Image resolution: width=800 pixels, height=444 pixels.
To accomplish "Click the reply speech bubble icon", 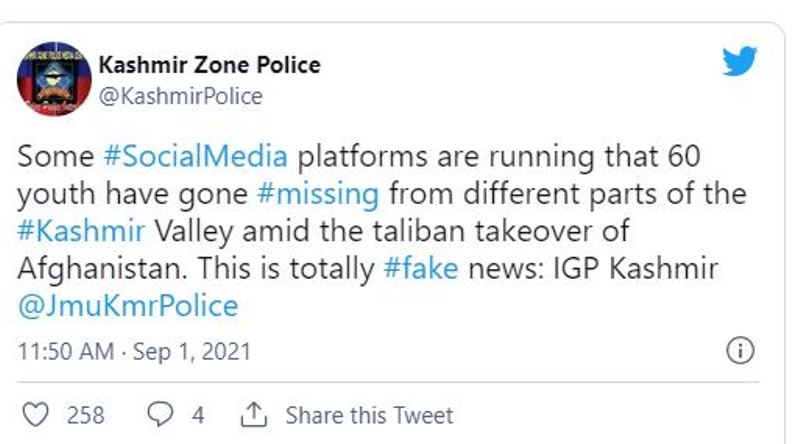I will (159, 414).
